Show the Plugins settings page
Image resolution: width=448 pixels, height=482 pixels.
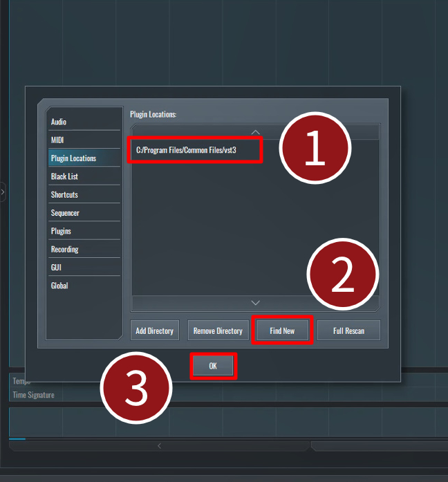coord(61,231)
